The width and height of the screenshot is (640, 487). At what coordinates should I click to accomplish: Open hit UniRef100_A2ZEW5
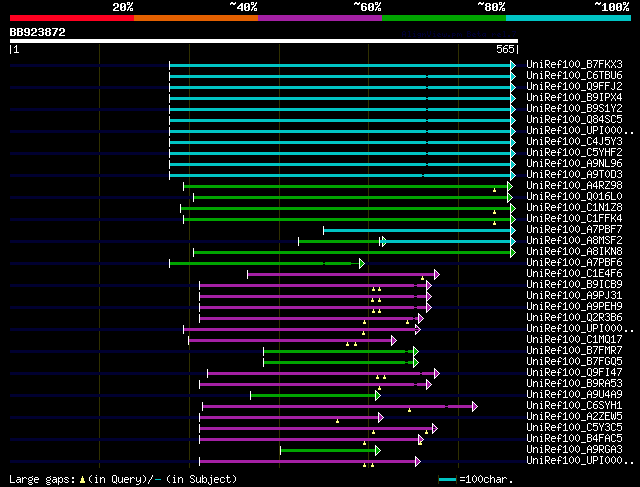click(574, 417)
